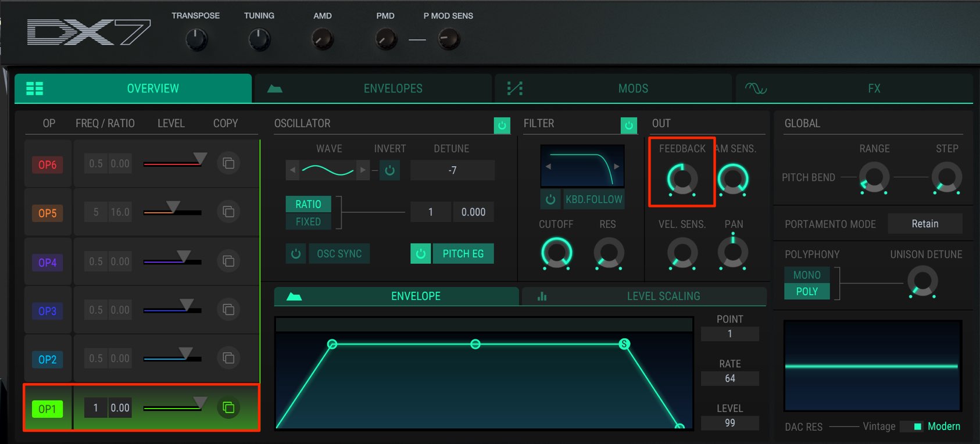Click the PITCH EG button

(x=463, y=254)
